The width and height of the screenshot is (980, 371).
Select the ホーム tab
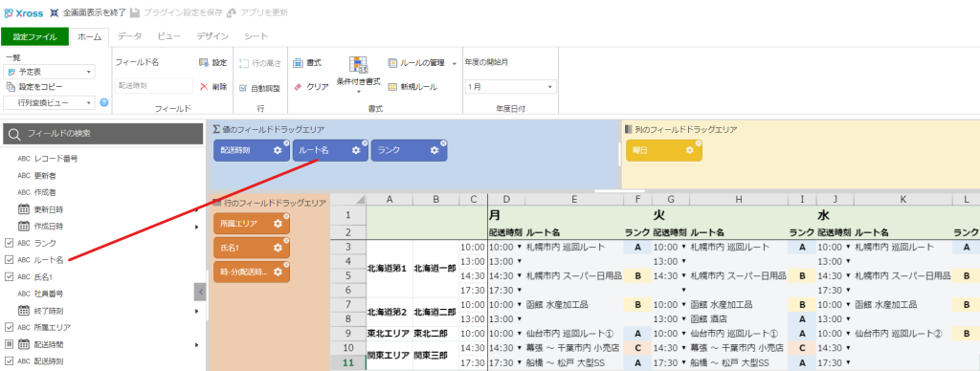tap(90, 37)
